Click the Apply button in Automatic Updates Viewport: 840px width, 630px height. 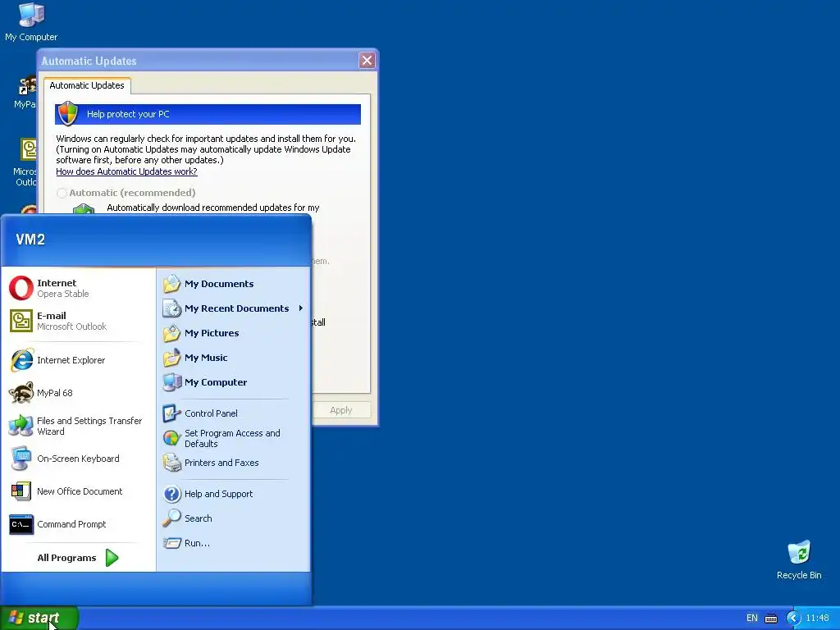point(340,410)
